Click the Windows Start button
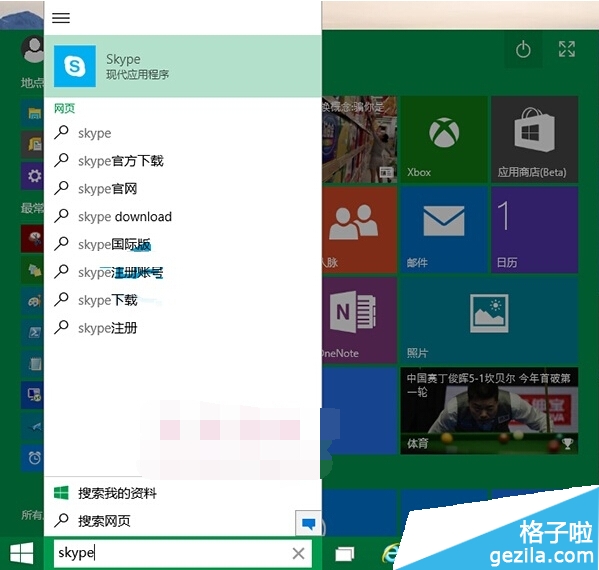The height and width of the screenshot is (570, 599). click(x=21, y=554)
